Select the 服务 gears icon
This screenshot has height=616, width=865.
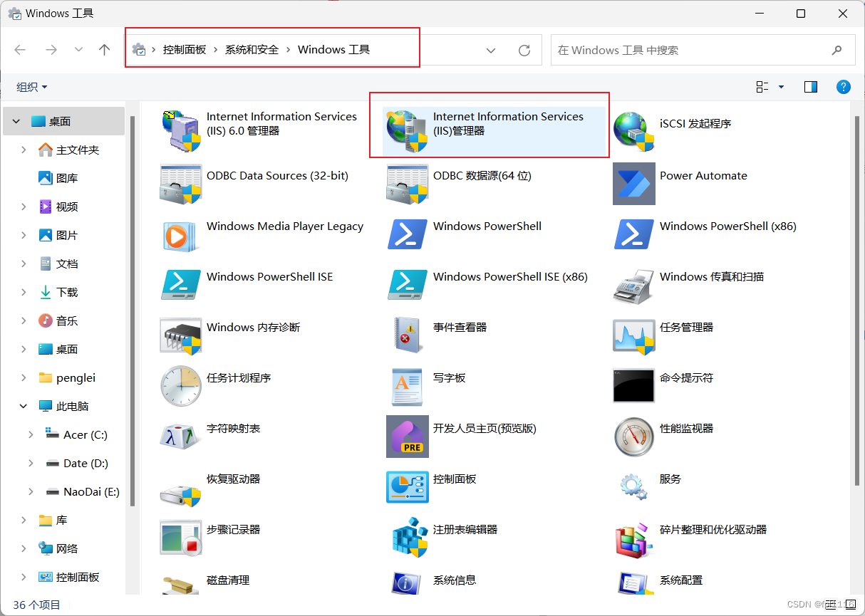[x=634, y=486]
